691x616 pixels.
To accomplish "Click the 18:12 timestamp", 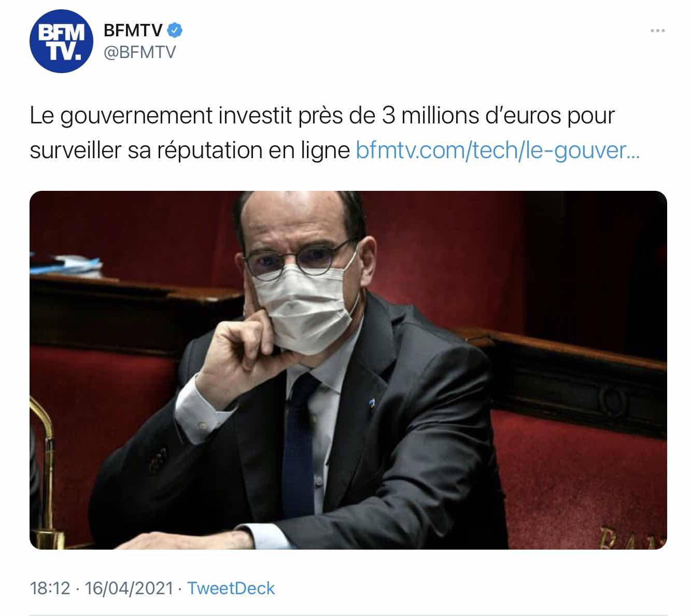I will tap(50, 588).
